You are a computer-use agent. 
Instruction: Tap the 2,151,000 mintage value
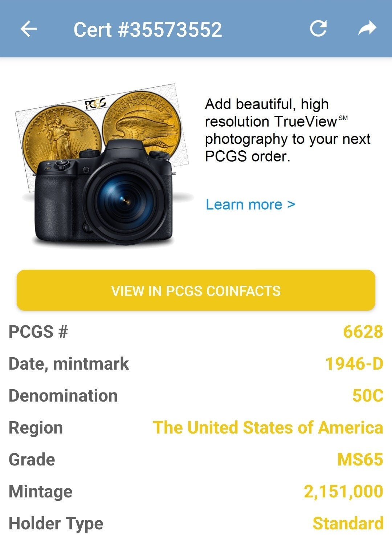[343, 492]
